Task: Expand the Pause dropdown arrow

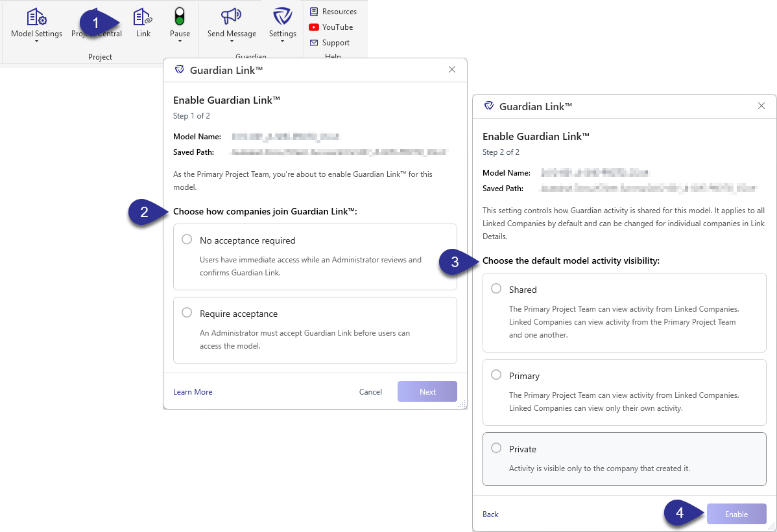Action: tap(180, 41)
